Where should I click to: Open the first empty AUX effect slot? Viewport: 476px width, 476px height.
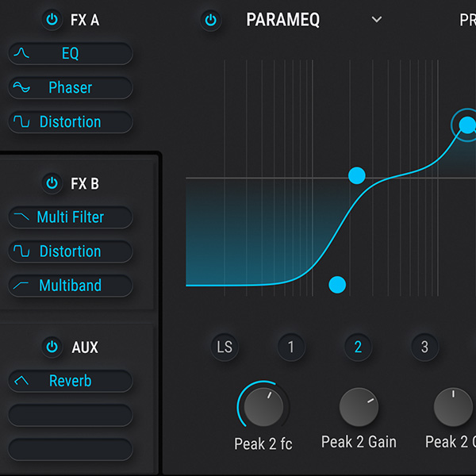(x=71, y=415)
